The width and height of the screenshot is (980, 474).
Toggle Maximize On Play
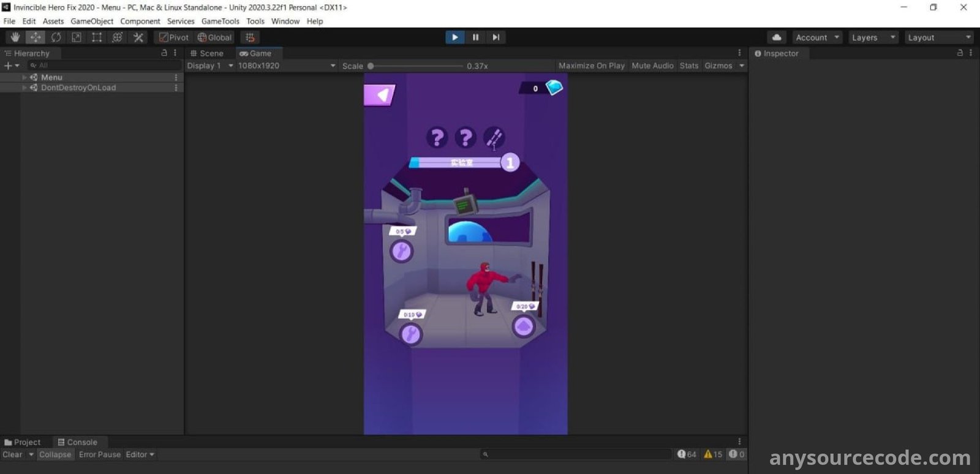tap(591, 66)
